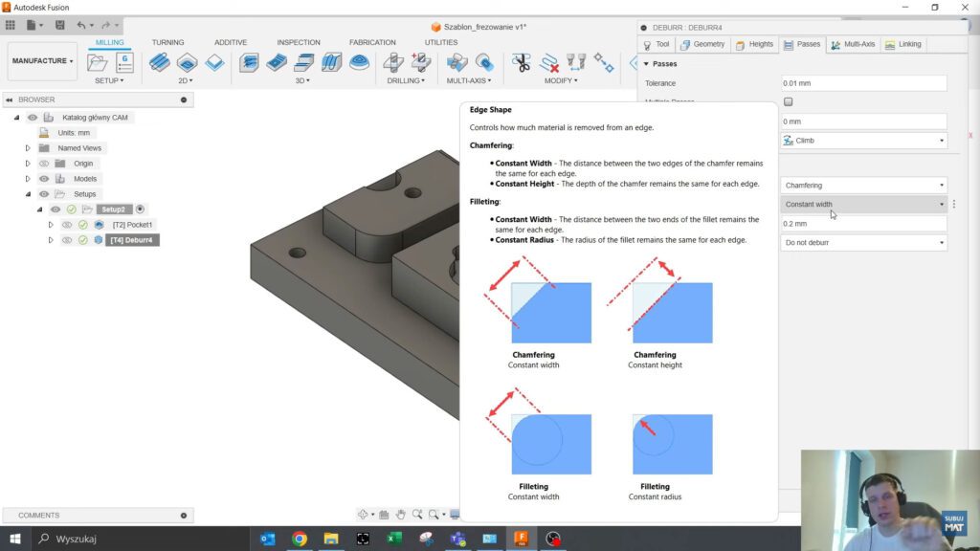Click the Undo arrow icon
The image size is (980, 551).
[x=80, y=25]
